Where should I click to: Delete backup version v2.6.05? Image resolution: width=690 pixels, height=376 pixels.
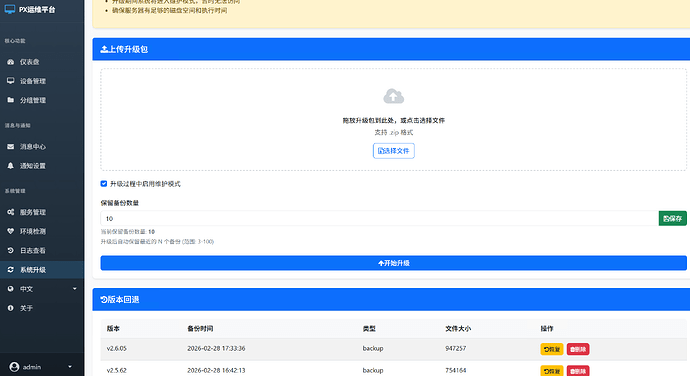pyautogui.click(x=578, y=349)
